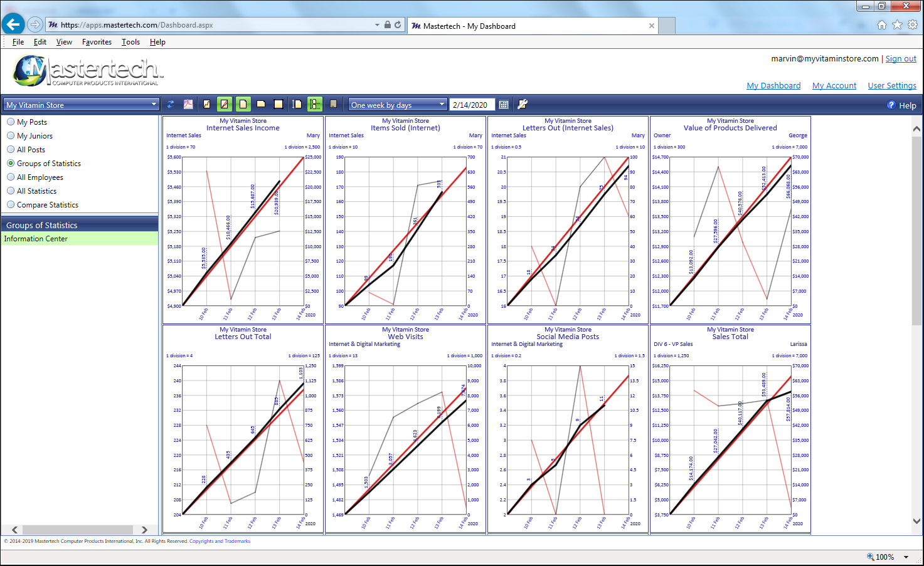The image size is (924, 566).
Task: Click the dashboard vertical scrollbar down arrow
Action: click(x=916, y=521)
